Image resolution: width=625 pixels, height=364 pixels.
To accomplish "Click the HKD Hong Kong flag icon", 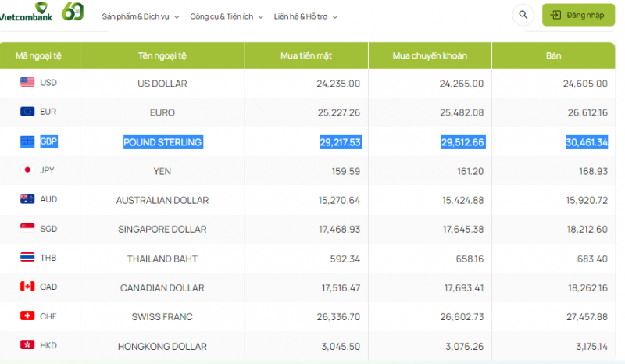I will pyautogui.click(x=27, y=345).
